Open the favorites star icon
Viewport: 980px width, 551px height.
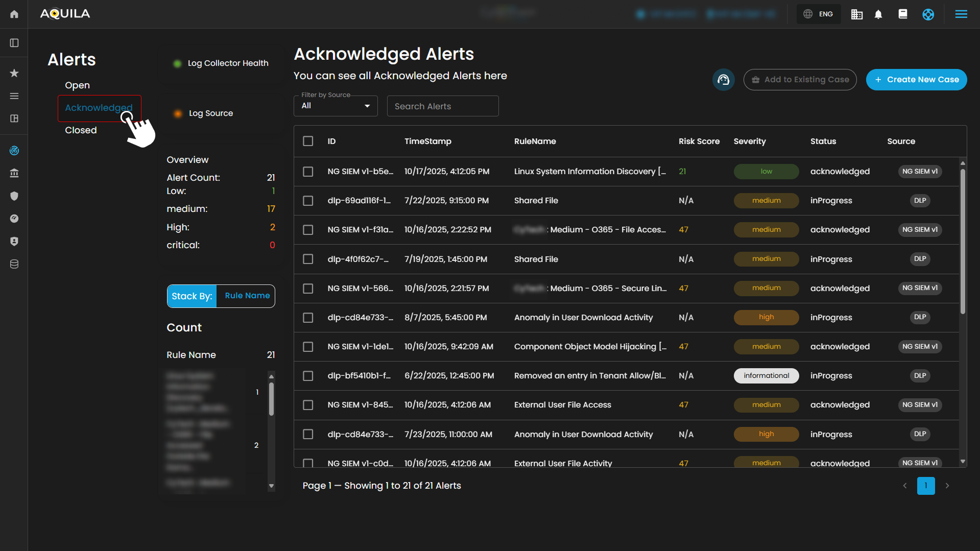tap(14, 73)
